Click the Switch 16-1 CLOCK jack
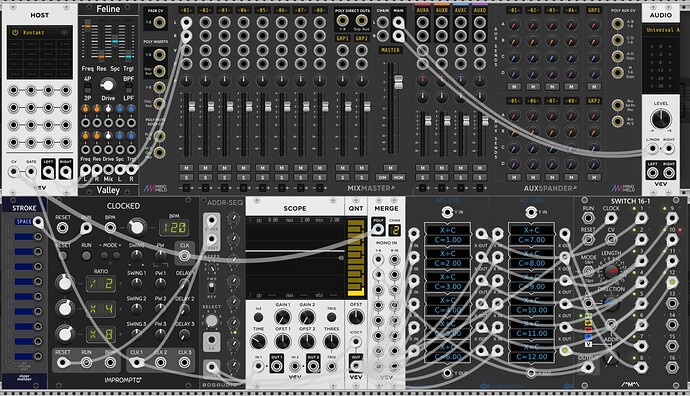This screenshot has width=690, height=396. click(611, 218)
